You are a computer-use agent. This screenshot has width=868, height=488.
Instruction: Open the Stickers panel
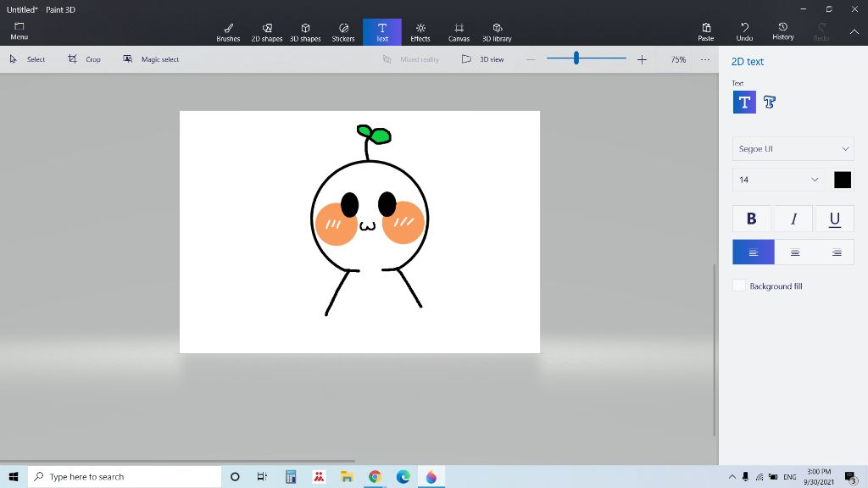343,32
